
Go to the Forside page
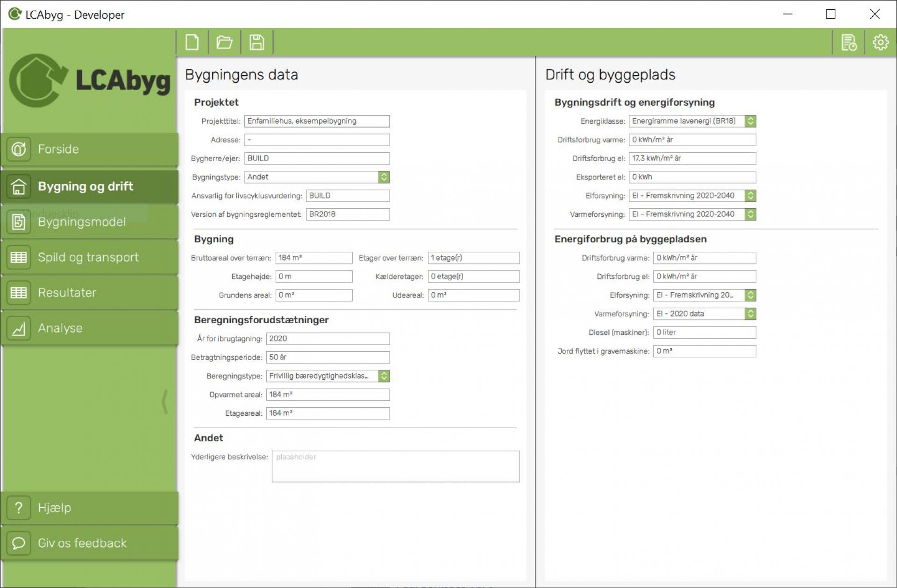(x=90, y=149)
